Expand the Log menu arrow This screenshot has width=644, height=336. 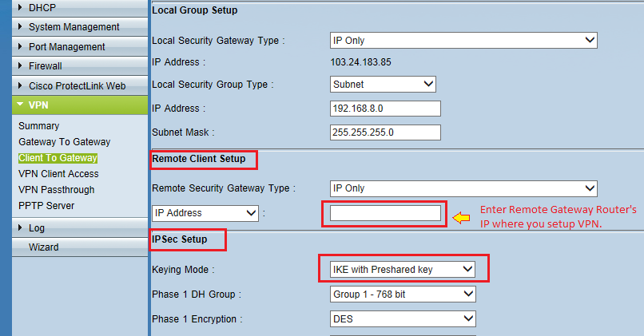point(20,227)
